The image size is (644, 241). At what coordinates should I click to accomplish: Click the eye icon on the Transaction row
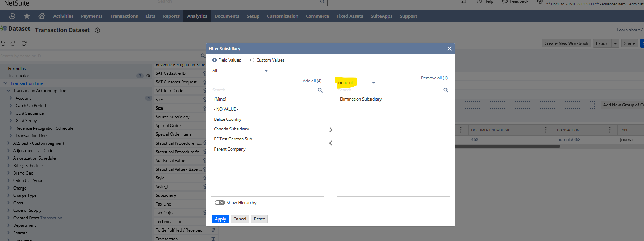coord(148,76)
